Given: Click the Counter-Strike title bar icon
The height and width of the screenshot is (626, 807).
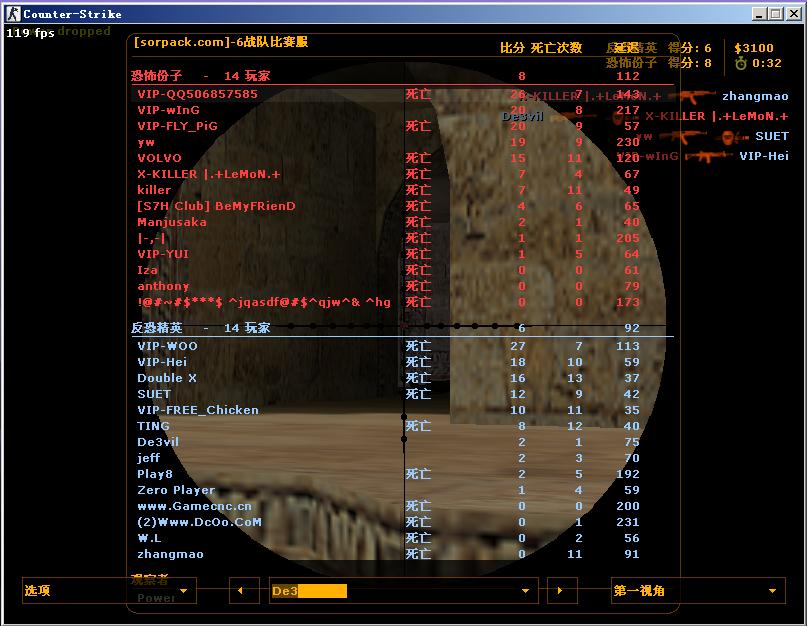Looking at the screenshot, I should pos(12,14).
